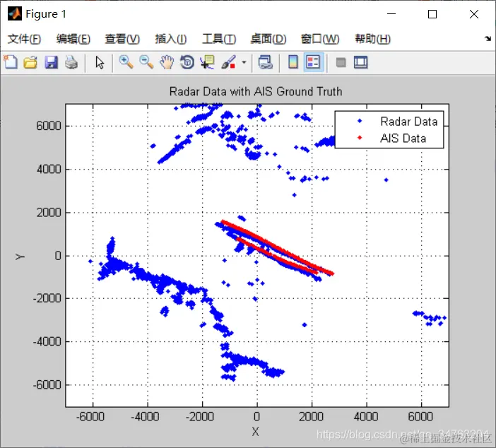Viewport: 496px width, 448px height.
Task: Activate the Brush data tool
Action: pyautogui.click(x=228, y=62)
